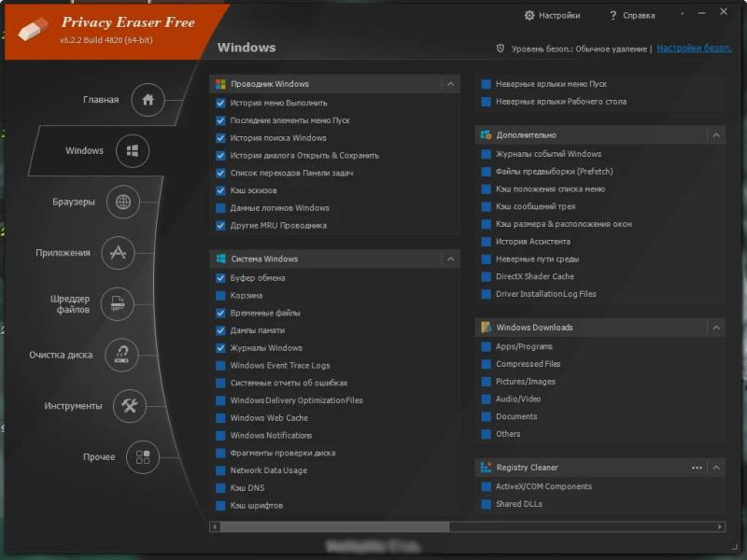Collapse the Дополнительно section
Screen dimensions: 747x560
tap(716, 135)
